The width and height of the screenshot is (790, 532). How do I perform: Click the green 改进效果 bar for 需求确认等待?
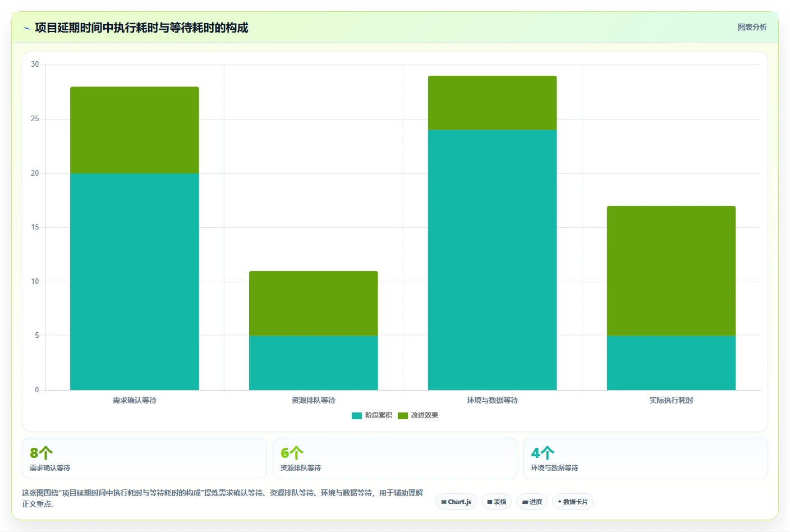pos(135,130)
